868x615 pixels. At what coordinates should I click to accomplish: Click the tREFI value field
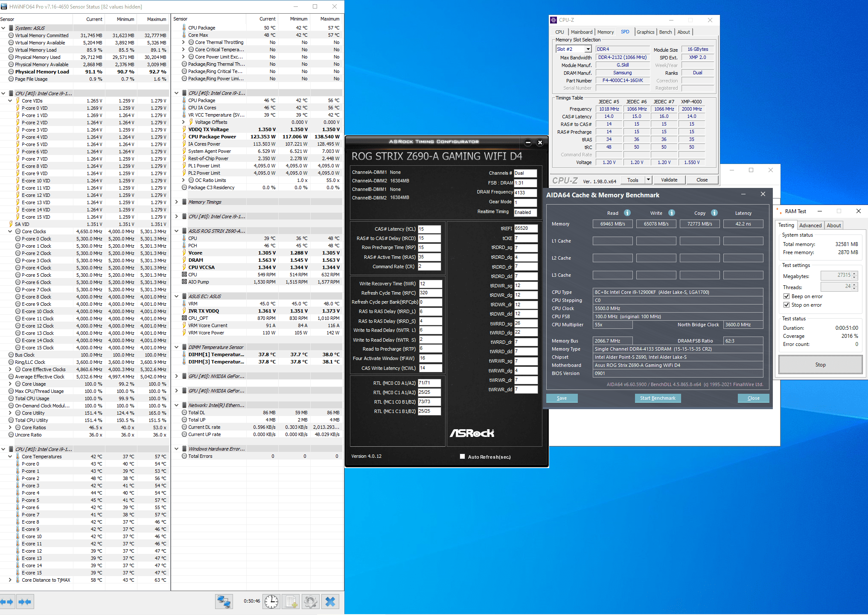[x=525, y=228]
